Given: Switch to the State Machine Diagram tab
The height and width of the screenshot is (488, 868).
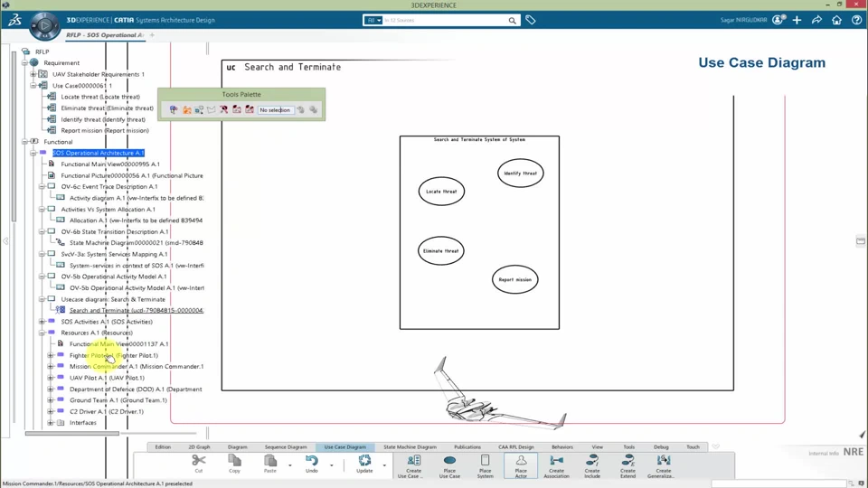Looking at the screenshot, I should click(x=410, y=446).
